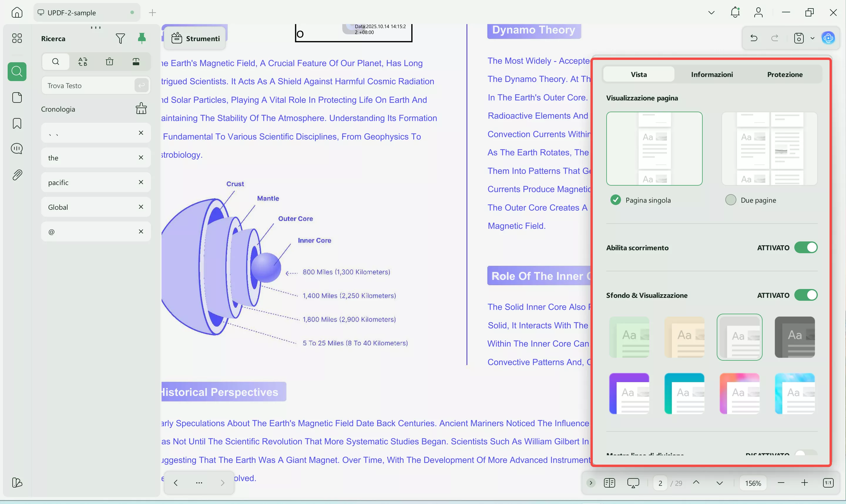846x504 pixels.
Task: Open the notifications bell icon
Action: [735, 13]
